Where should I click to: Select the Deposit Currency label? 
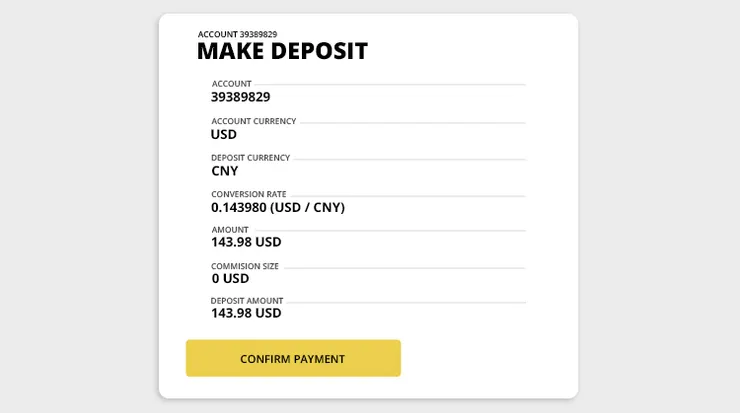(x=251, y=157)
